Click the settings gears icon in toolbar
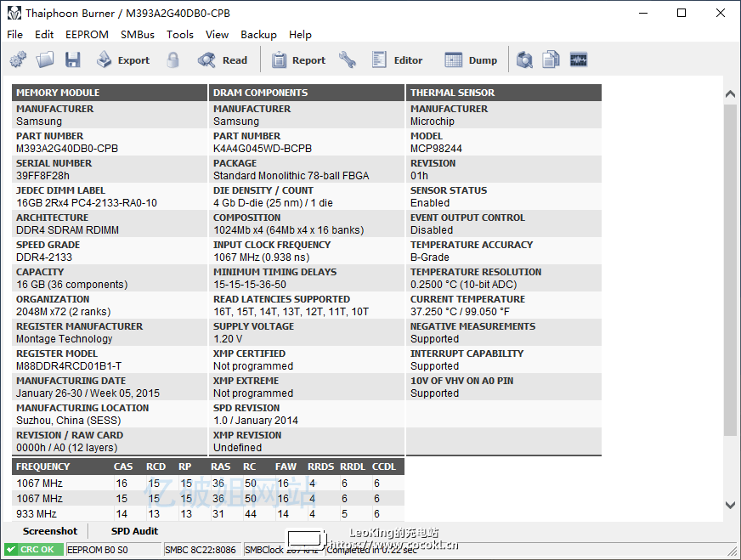 18,60
